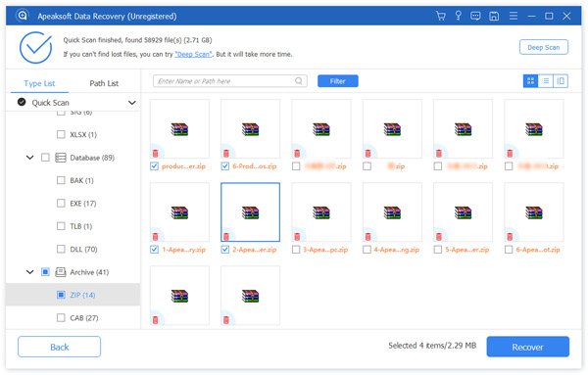
Task: Click the save scan result icon
Action: (x=494, y=16)
